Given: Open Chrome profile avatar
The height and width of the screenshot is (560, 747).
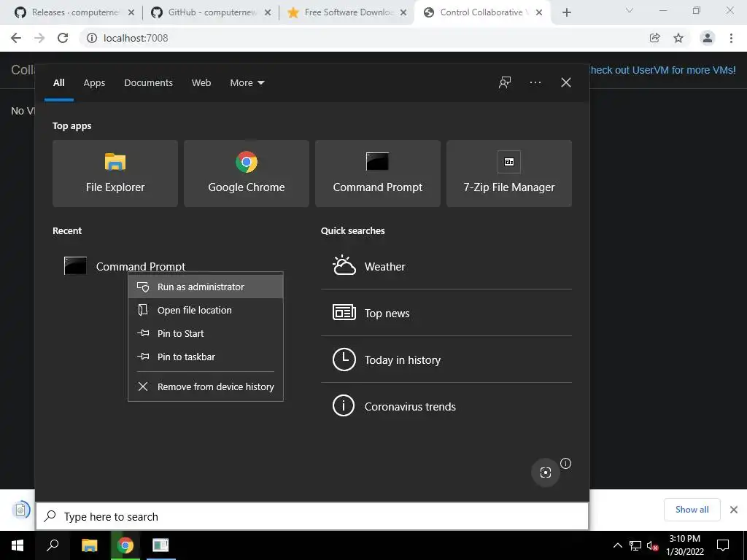Looking at the screenshot, I should [708, 38].
